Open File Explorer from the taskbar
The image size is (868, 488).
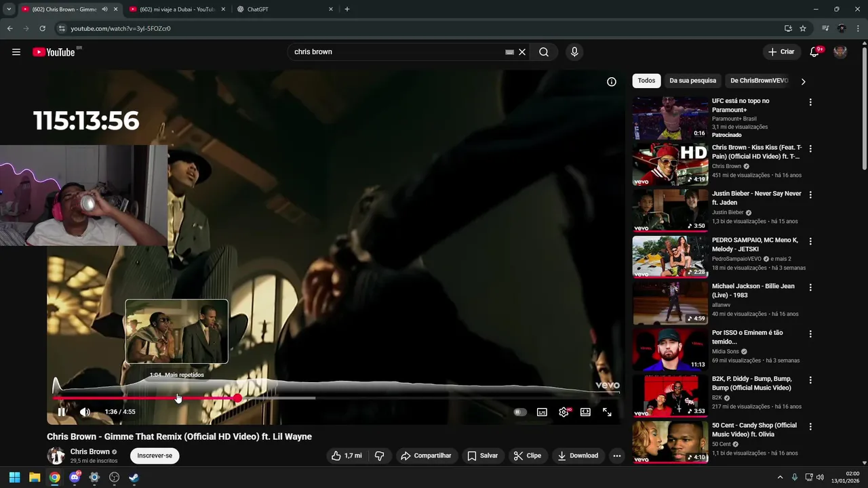point(35,477)
